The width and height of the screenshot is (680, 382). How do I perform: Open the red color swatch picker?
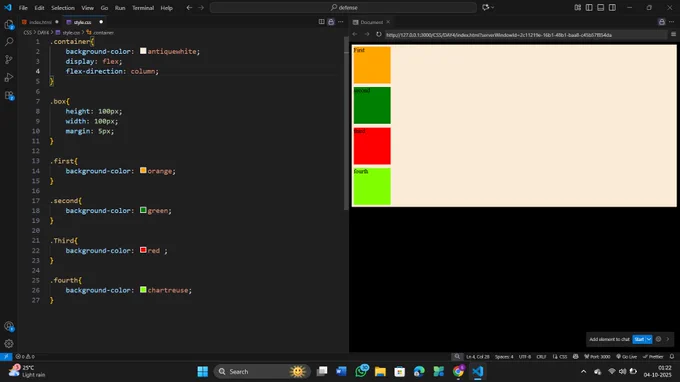(143, 250)
